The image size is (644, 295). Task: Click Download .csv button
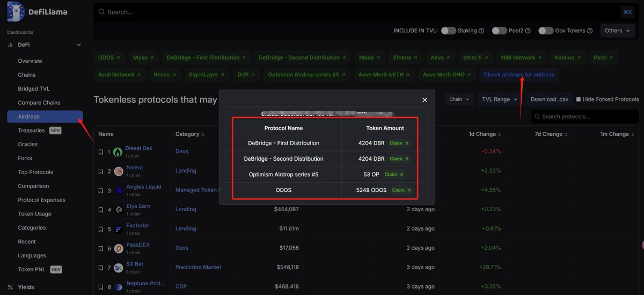pos(550,99)
